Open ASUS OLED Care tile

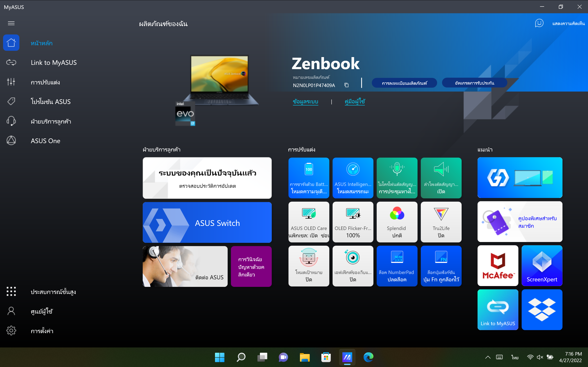point(308,222)
